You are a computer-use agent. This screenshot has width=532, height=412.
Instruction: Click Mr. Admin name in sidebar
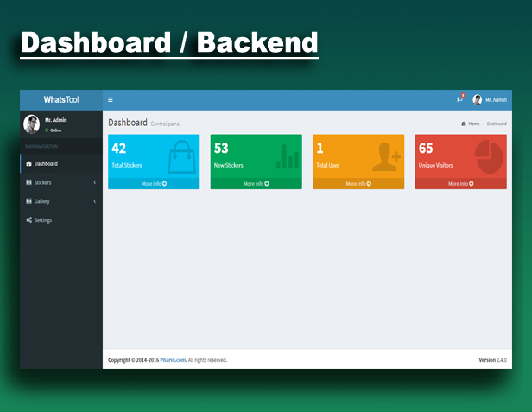tap(56, 120)
